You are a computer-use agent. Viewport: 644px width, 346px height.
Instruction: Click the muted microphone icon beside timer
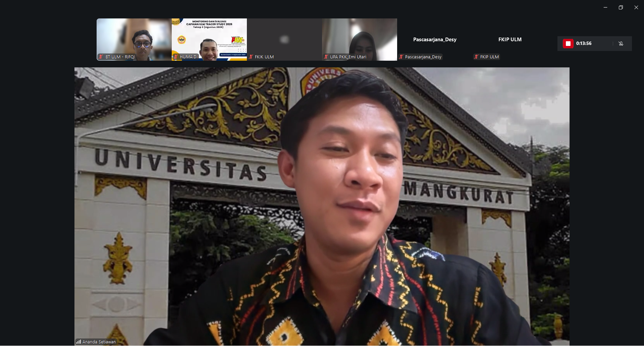tap(621, 44)
